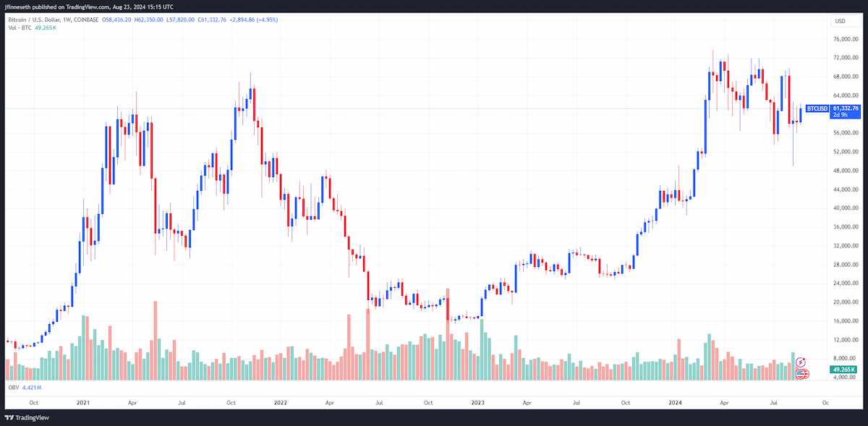
Task: Select the Bitcoin / U.S. Dollar symbol title
Action: pyautogui.click(x=38, y=20)
